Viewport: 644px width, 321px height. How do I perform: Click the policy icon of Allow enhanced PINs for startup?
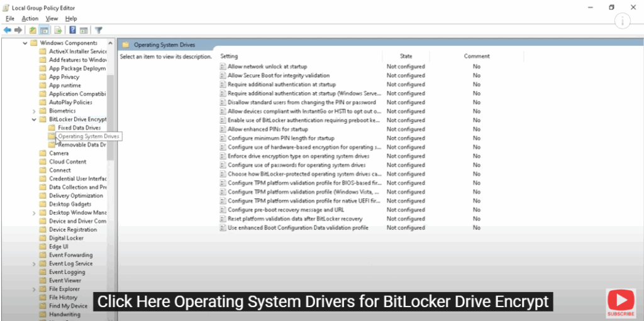223,129
